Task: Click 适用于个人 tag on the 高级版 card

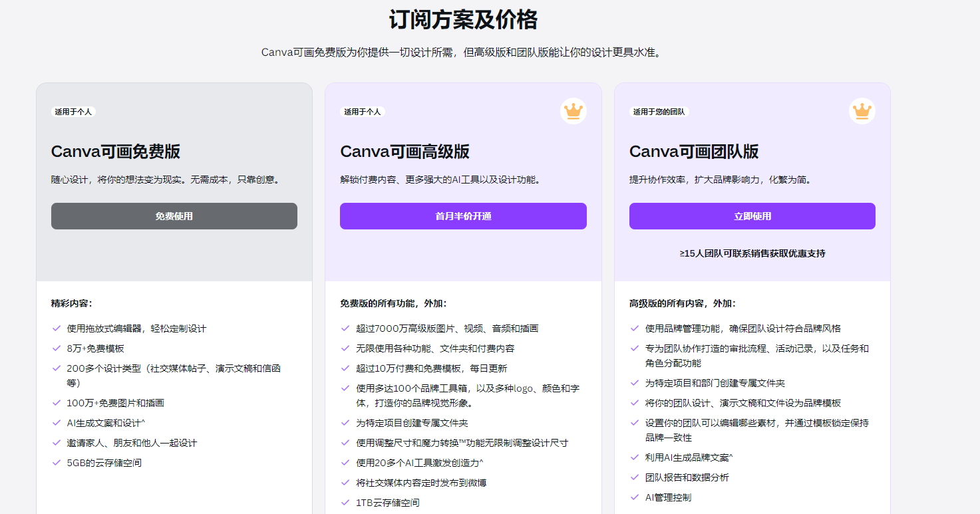Action: 363,112
